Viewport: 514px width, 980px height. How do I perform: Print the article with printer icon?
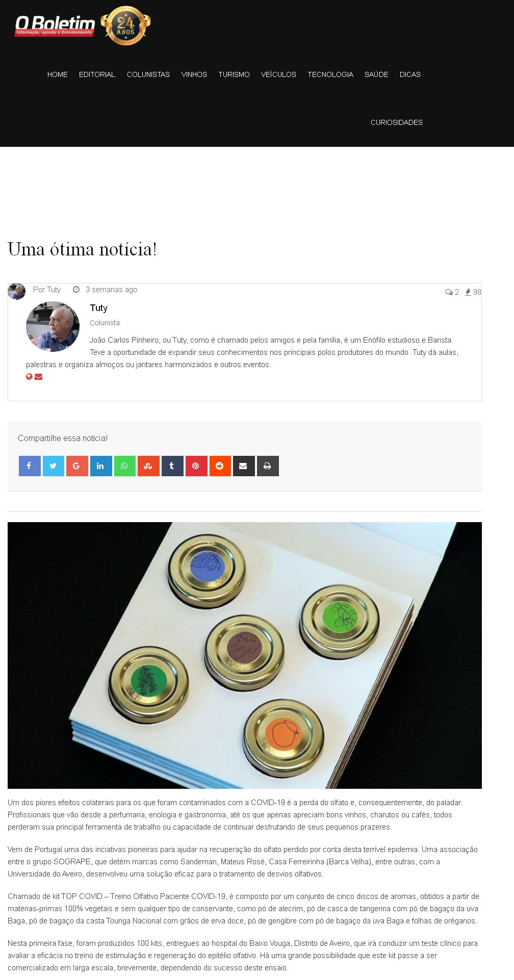pos(268,466)
